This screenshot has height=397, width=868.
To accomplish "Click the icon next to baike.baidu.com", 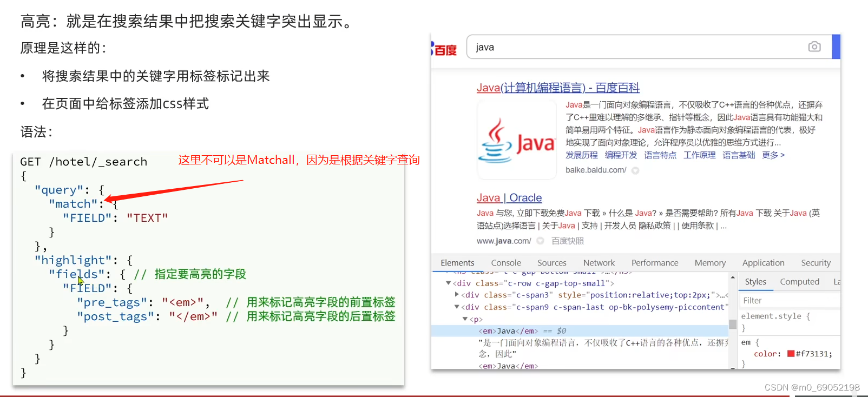I will [x=635, y=170].
